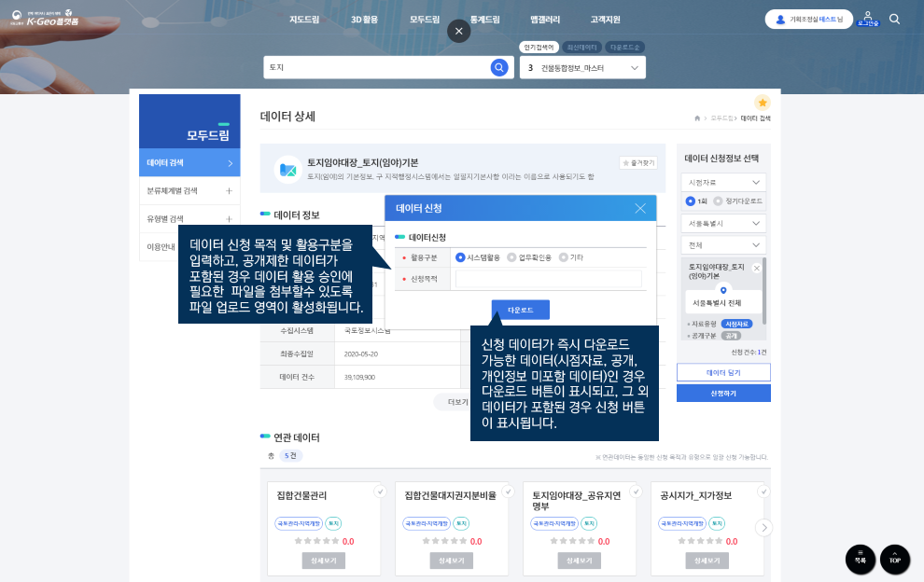Click the 로그인연장 user icon
The width and height of the screenshot is (924, 582).
tap(868, 19)
